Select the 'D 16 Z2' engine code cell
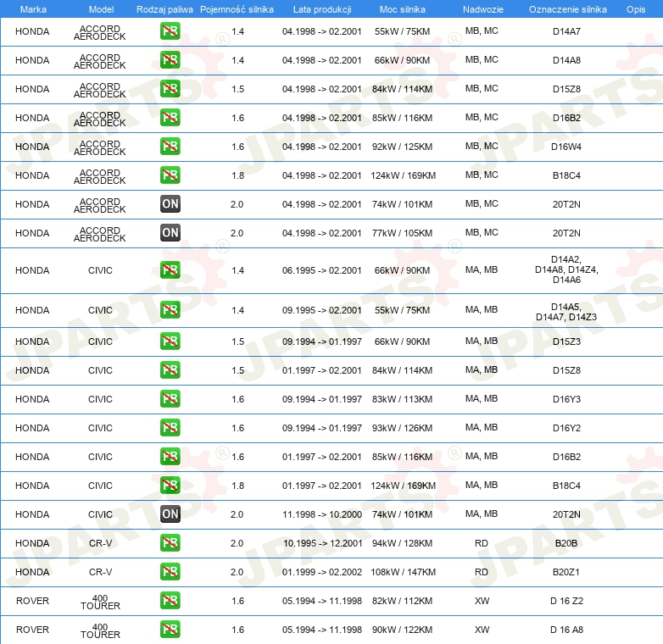This screenshot has height=644, width=663. click(566, 601)
